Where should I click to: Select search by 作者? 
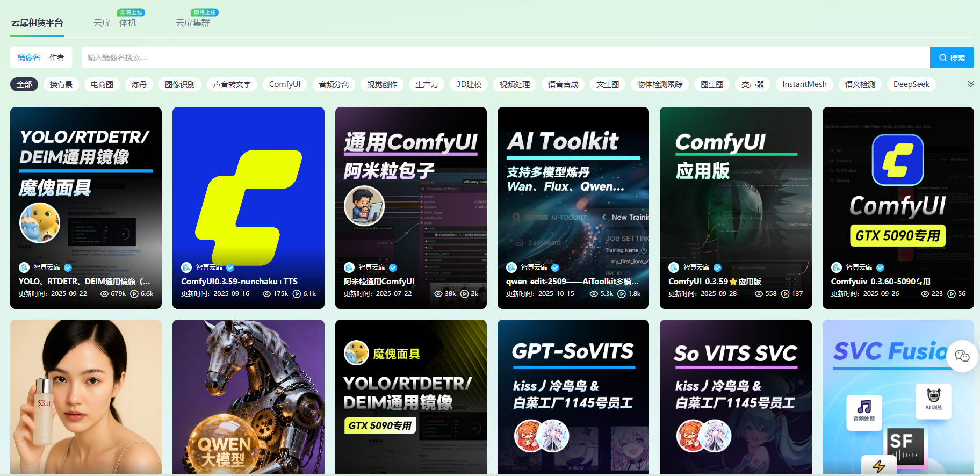pos(57,57)
